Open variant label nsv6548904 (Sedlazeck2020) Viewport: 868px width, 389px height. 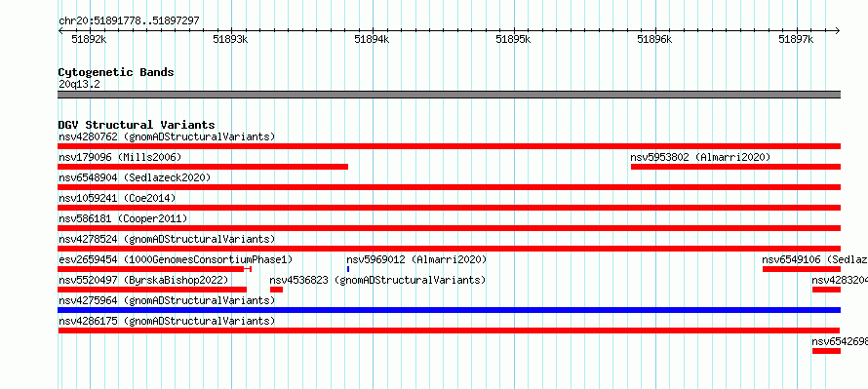tap(135, 177)
